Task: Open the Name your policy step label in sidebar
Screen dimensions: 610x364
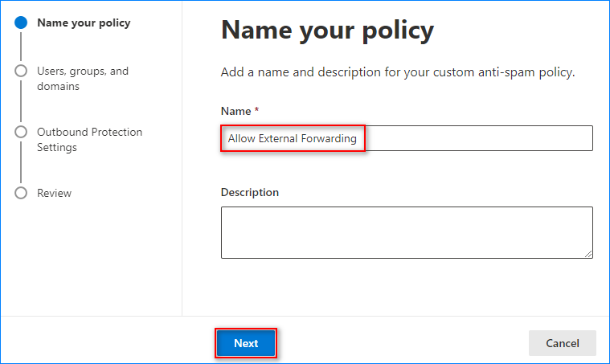Action: (x=84, y=23)
